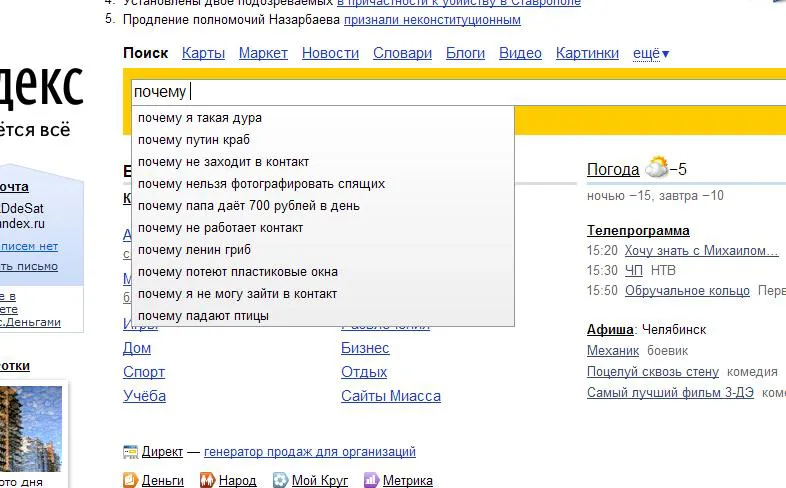
Task: Select suggestion 'почему путин краб'
Action: 323,140
